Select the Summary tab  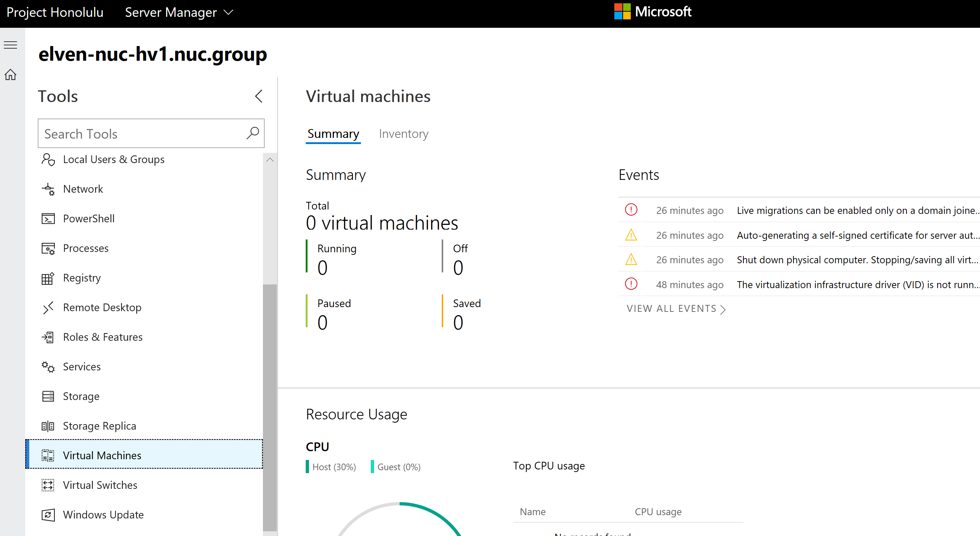(x=333, y=134)
